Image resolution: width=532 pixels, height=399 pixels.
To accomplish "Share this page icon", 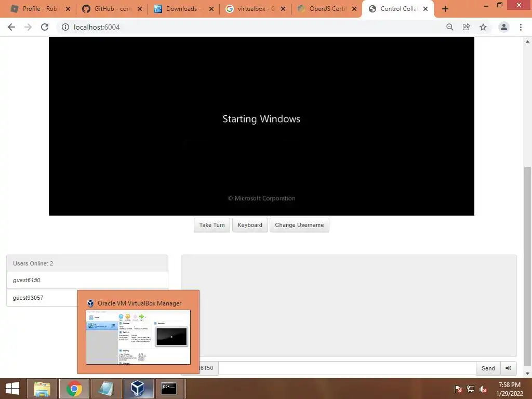I will tap(467, 27).
